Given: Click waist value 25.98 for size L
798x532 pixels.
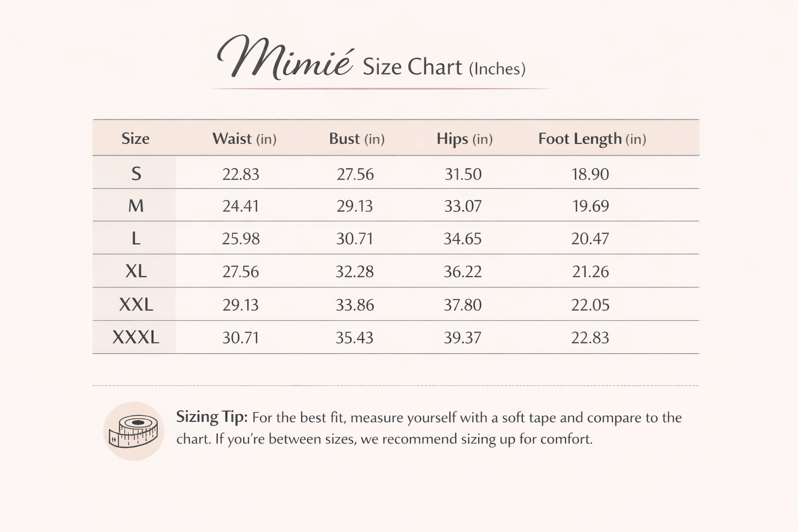Looking at the screenshot, I should coord(241,239).
